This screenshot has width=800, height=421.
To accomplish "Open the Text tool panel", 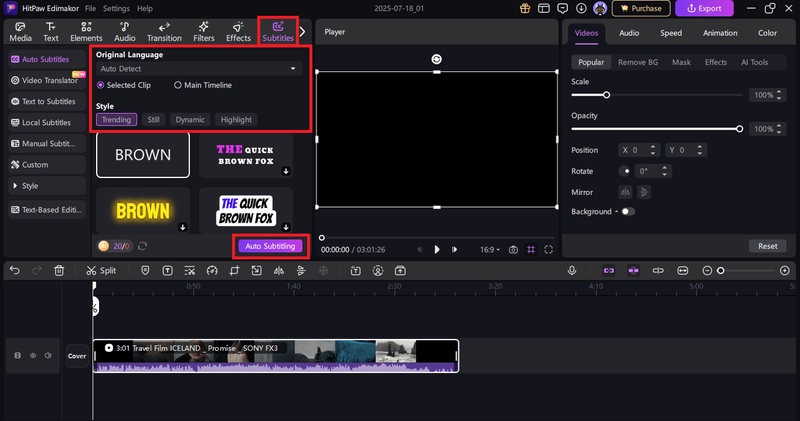I will coord(51,32).
